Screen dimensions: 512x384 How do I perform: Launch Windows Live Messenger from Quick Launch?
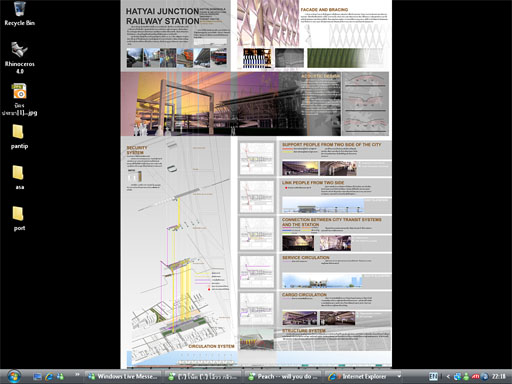coord(60,377)
